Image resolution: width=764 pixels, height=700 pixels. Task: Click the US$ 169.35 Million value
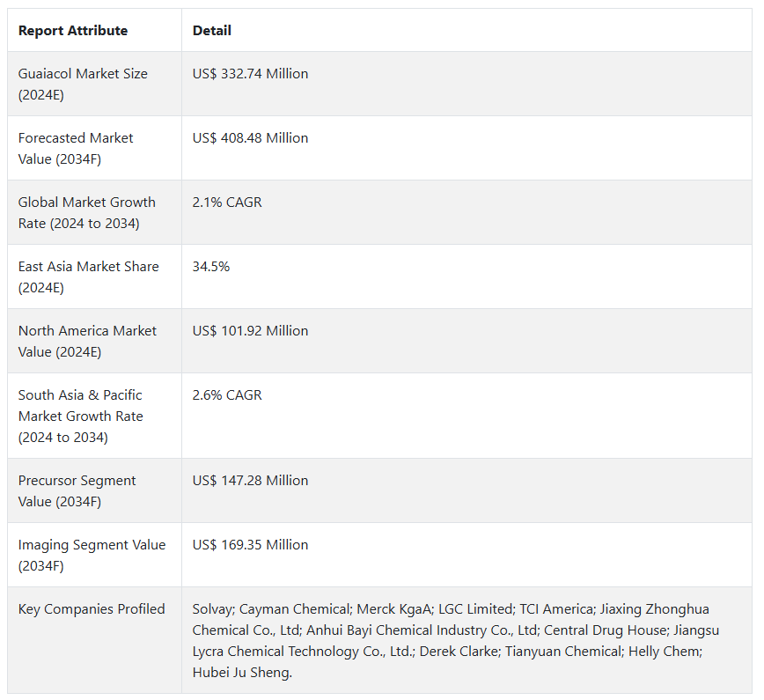click(x=251, y=545)
